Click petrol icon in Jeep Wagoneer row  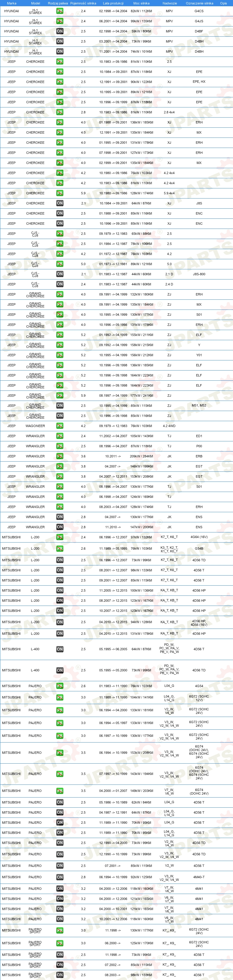tap(60, 426)
